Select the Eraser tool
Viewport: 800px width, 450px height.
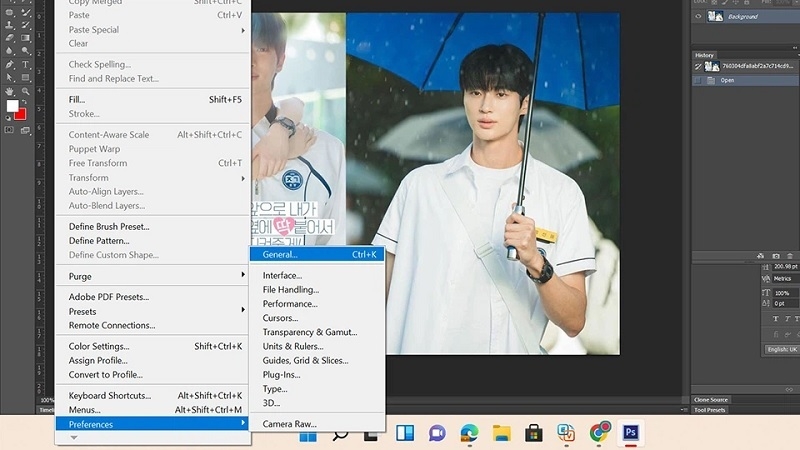[9, 36]
